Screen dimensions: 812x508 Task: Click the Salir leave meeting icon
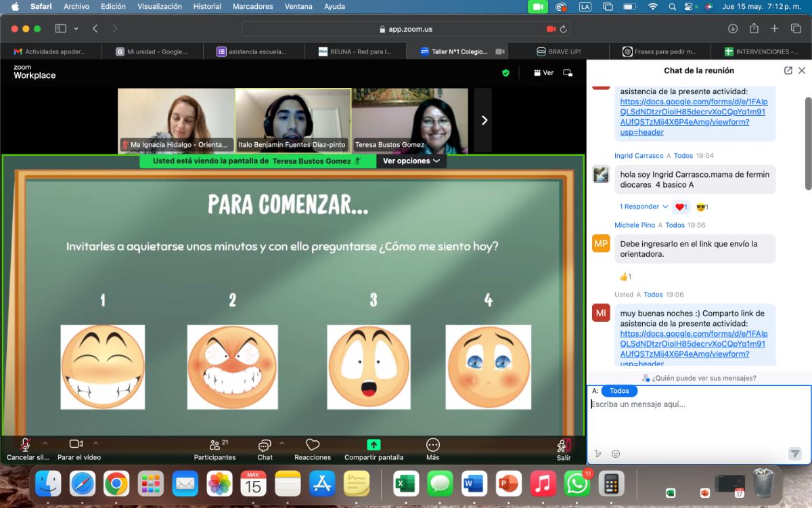[x=563, y=445]
